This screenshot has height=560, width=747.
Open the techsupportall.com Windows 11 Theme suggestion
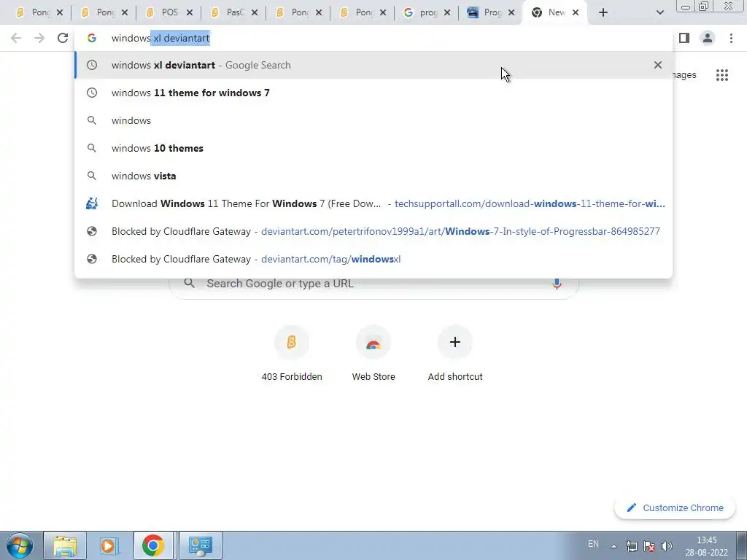pyautogui.click(x=373, y=203)
